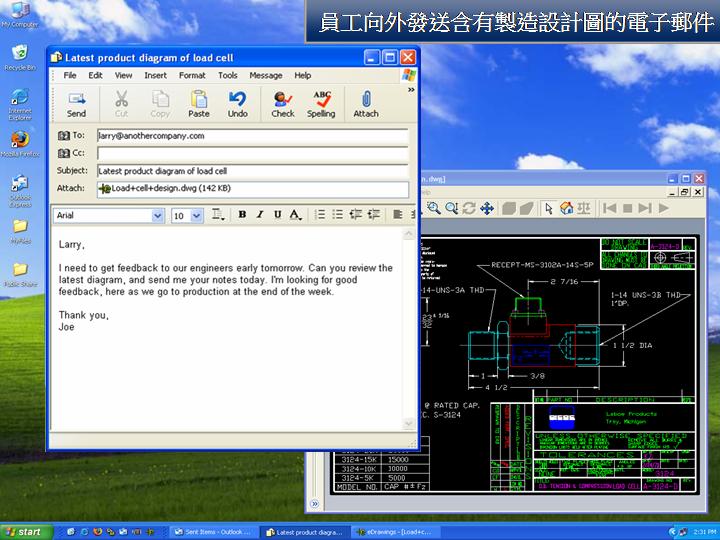Viewport: 720px width, 540px height.
Task: Open Public Share folder on desktop
Action: tap(20, 275)
